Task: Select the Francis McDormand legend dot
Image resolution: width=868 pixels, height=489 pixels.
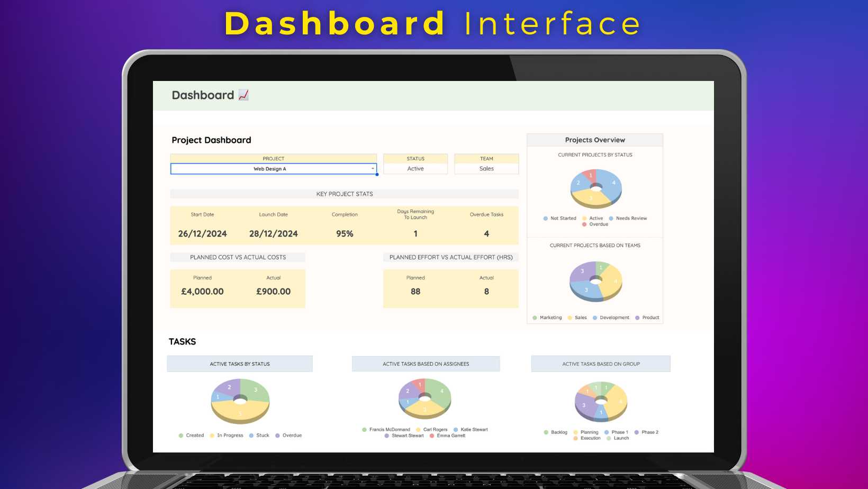Action: click(x=364, y=430)
